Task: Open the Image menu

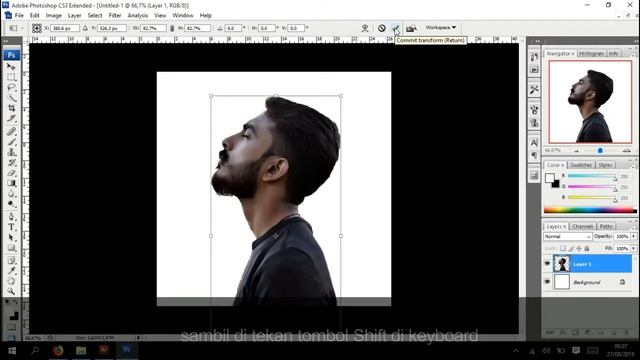Action: click(x=53, y=15)
